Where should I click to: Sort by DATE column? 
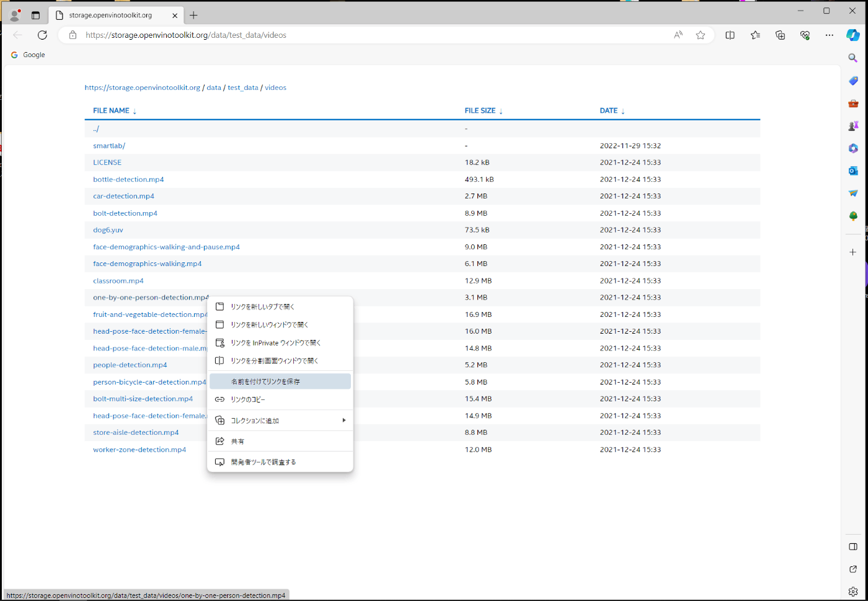(612, 110)
